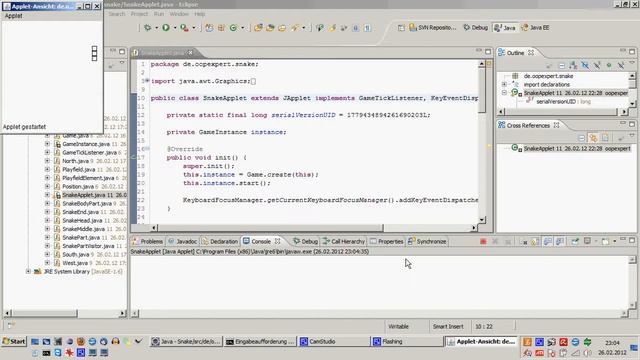Open the Cross References view menu arrow
The image size is (640, 360).
(x=632, y=136)
